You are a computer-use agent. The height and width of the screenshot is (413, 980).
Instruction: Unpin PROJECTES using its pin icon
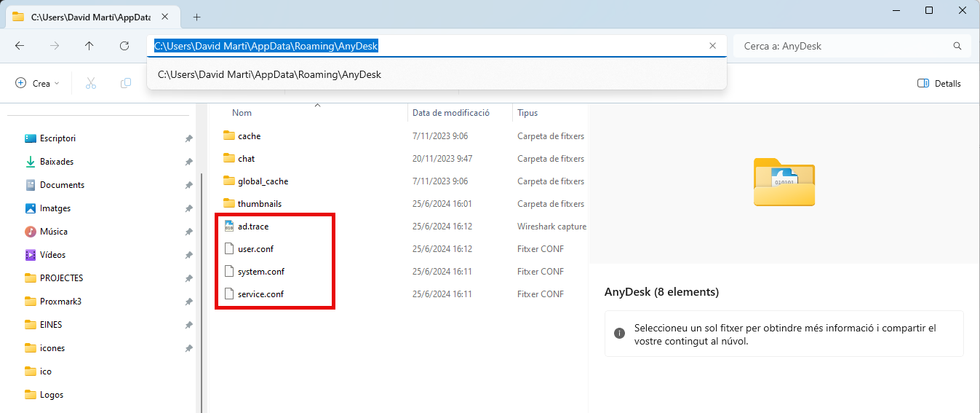(188, 278)
